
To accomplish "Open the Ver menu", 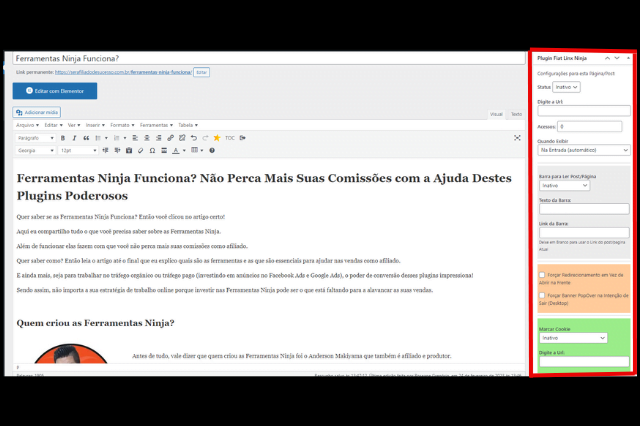I will (74, 125).
